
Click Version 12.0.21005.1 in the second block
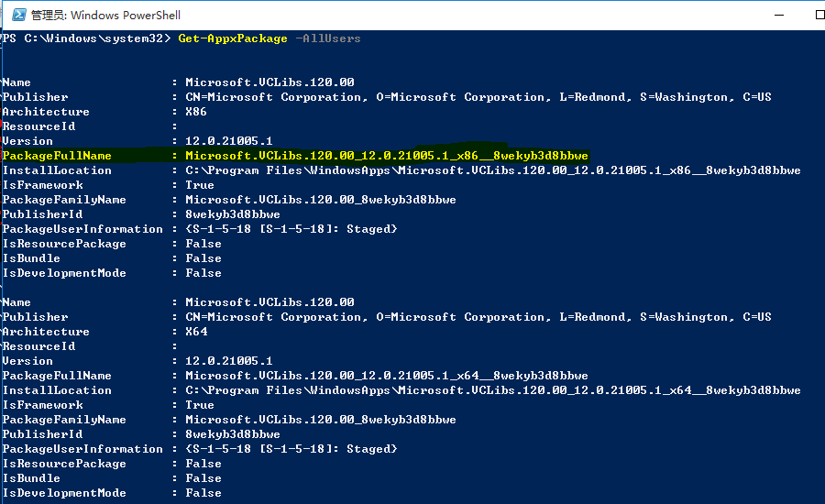coord(228,361)
